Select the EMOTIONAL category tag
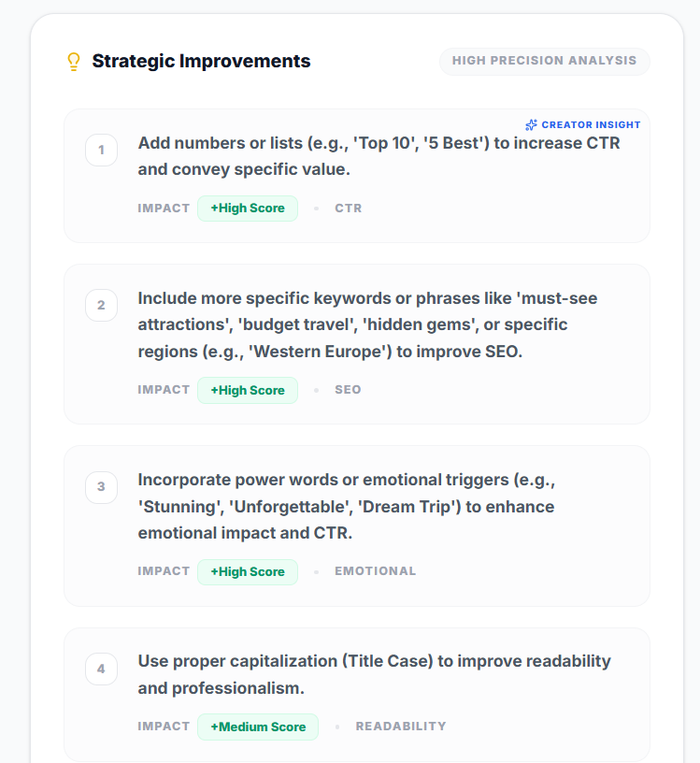 (375, 571)
